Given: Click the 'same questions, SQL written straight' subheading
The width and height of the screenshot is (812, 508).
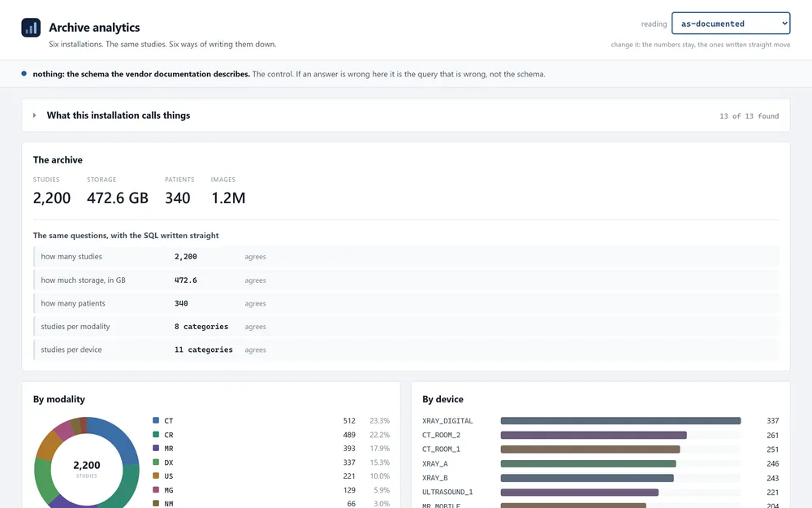Looking at the screenshot, I should click(x=126, y=236).
